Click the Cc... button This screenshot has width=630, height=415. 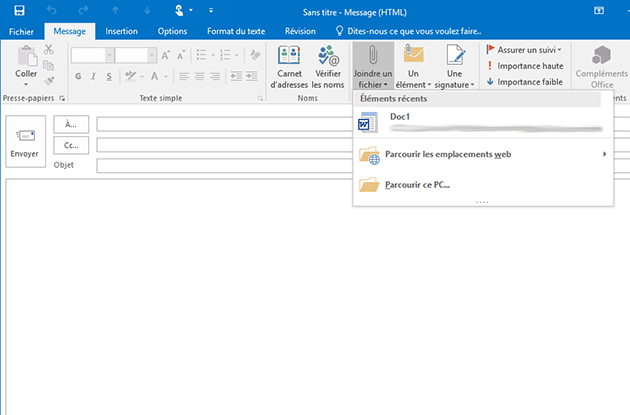click(x=71, y=145)
